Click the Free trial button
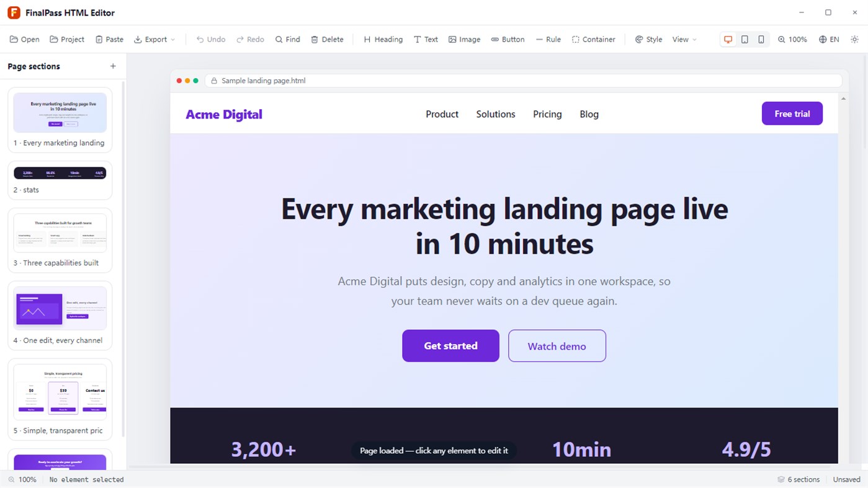 tap(792, 113)
